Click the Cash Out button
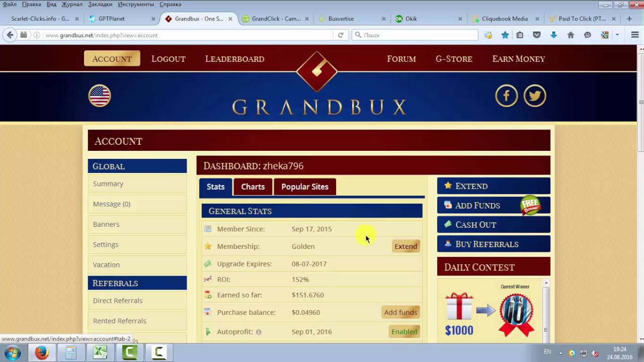644x362 pixels. pos(494,224)
